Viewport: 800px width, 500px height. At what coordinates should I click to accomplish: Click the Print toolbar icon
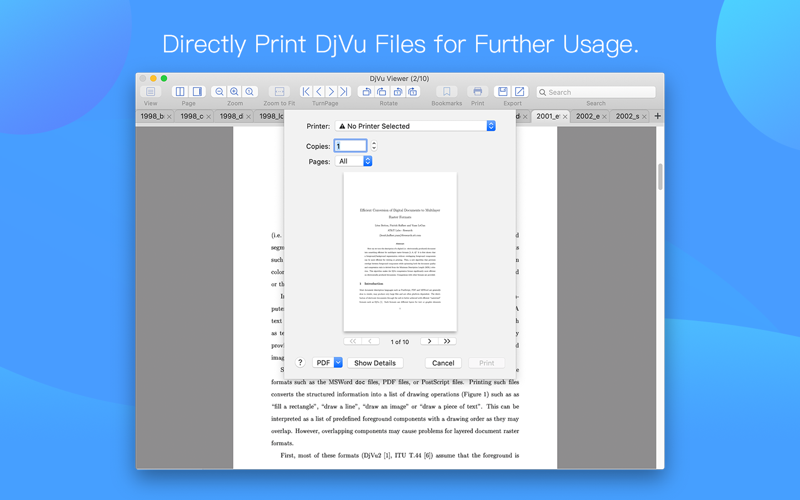478,92
